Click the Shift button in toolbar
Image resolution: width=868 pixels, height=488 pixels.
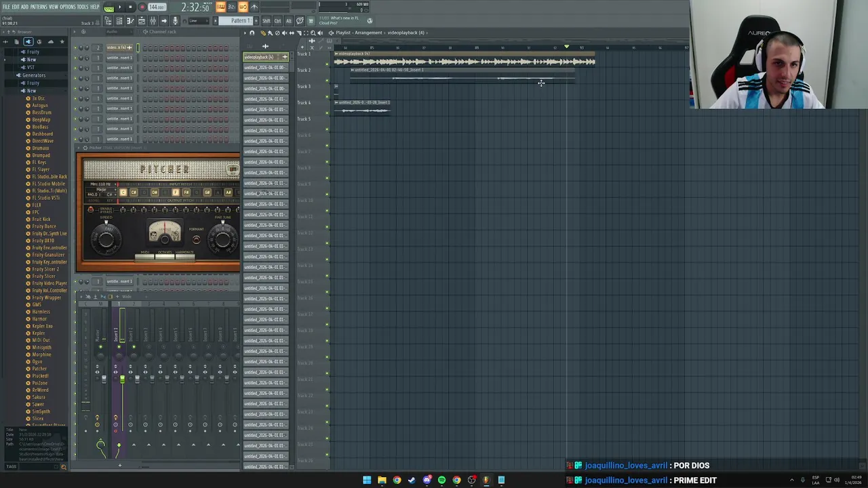point(267,21)
